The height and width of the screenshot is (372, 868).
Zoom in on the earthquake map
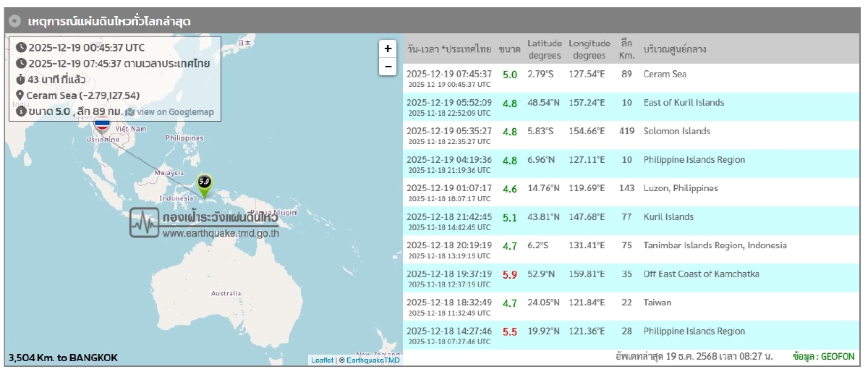pos(388,48)
